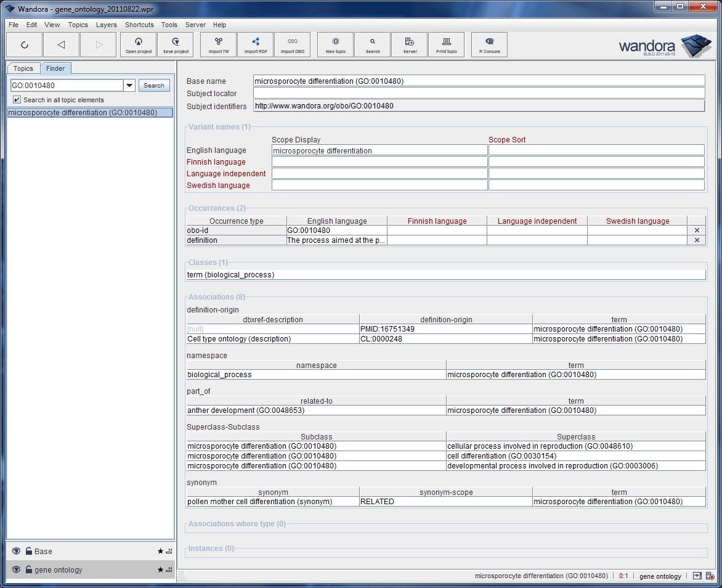Toggle the gene ontology layer lock icon
This screenshot has width=722, height=588.
coord(28,570)
